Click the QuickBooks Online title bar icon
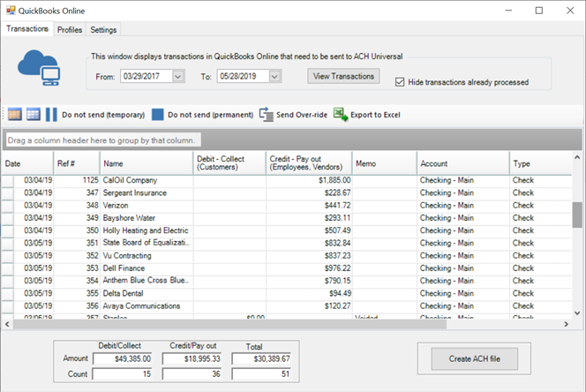The image size is (586, 392). pyautogui.click(x=11, y=11)
